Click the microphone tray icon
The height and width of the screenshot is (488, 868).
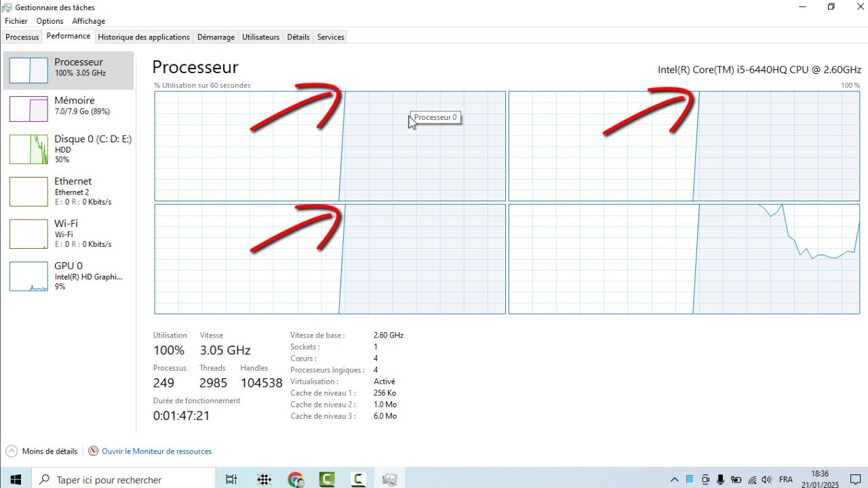[721, 480]
